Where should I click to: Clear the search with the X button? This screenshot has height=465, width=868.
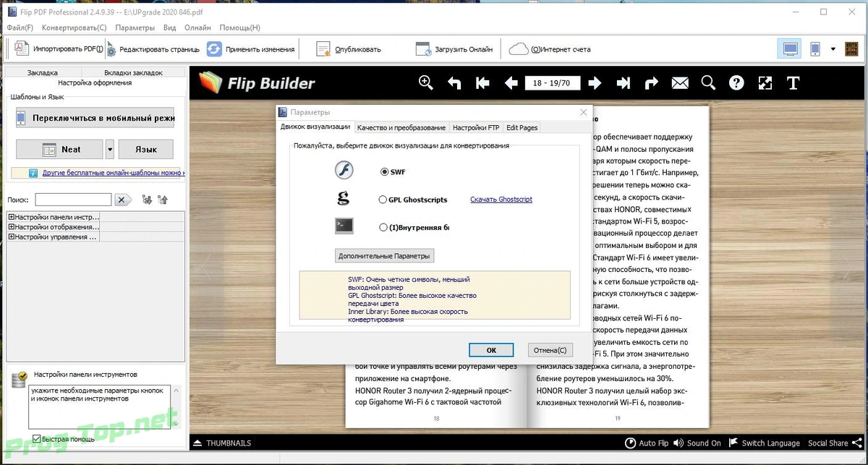[123, 200]
